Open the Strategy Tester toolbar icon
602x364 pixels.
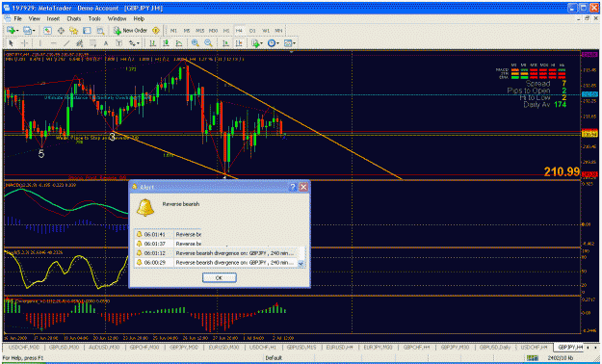pos(100,31)
